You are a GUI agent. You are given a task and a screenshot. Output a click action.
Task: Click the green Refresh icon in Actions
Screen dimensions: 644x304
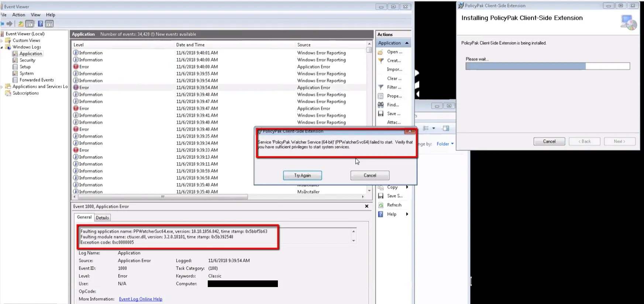(x=381, y=205)
